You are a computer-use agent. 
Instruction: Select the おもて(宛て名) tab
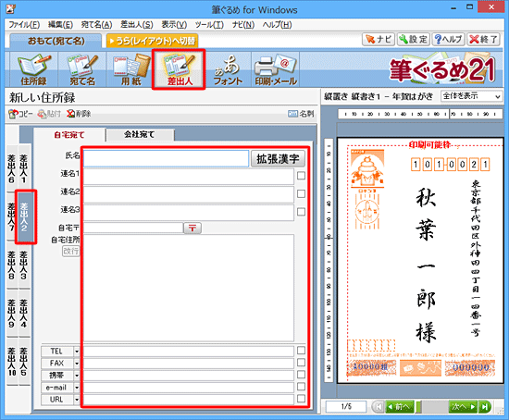[x=56, y=41]
